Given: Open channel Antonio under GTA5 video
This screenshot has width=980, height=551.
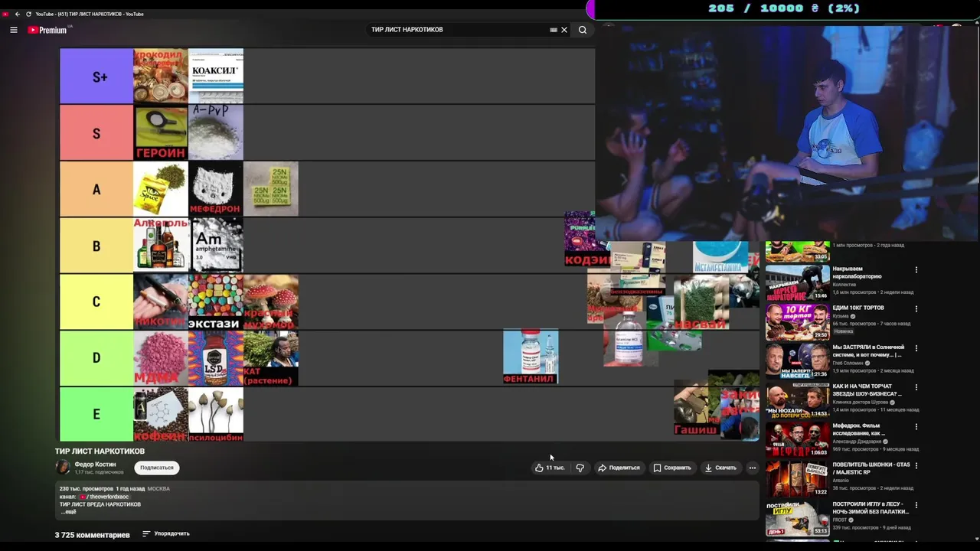Looking at the screenshot, I should click(x=841, y=481).
